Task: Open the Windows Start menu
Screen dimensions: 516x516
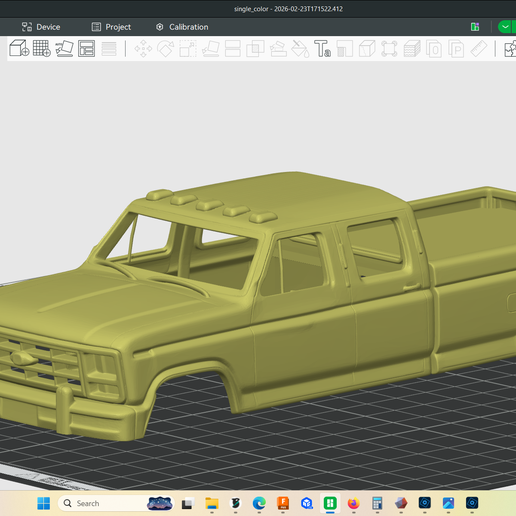Action: (x=44, y=503)
